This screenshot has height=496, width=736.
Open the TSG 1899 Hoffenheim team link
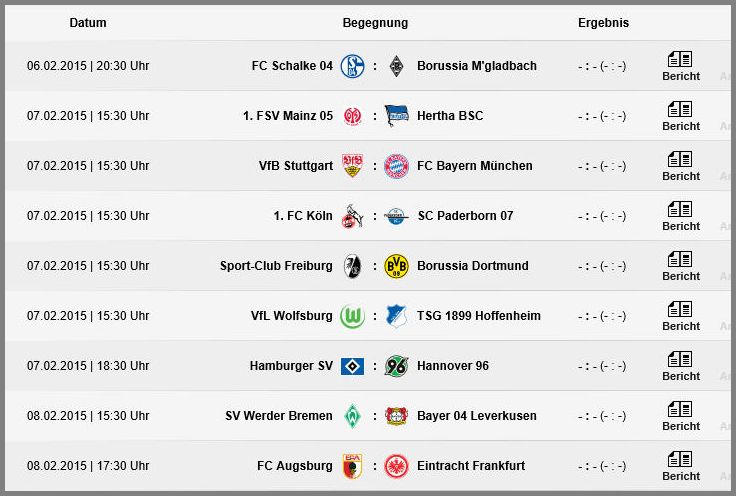(x=479, y=316)
